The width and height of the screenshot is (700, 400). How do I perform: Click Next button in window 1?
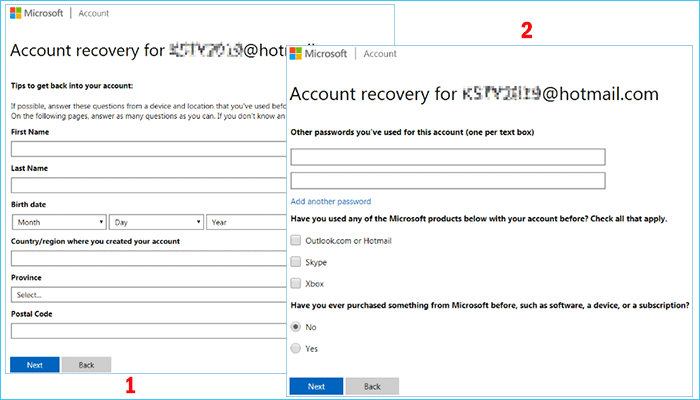point(35,365)
